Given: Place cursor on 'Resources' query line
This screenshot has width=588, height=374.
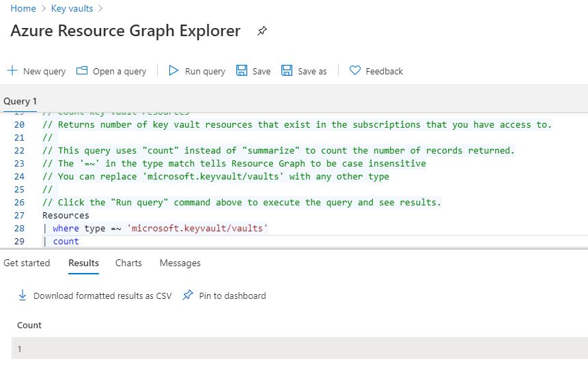Looking at the screenshot, I should pos(66,215).
